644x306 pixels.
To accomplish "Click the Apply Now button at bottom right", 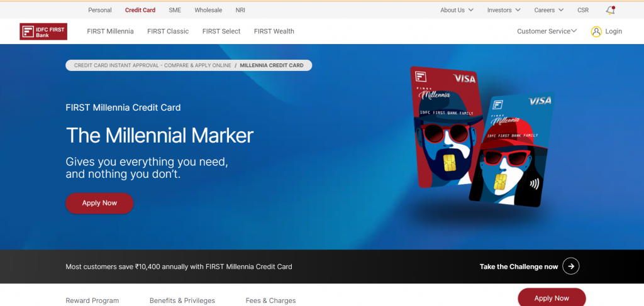I will pyautogui.click(x=552, y=297).
